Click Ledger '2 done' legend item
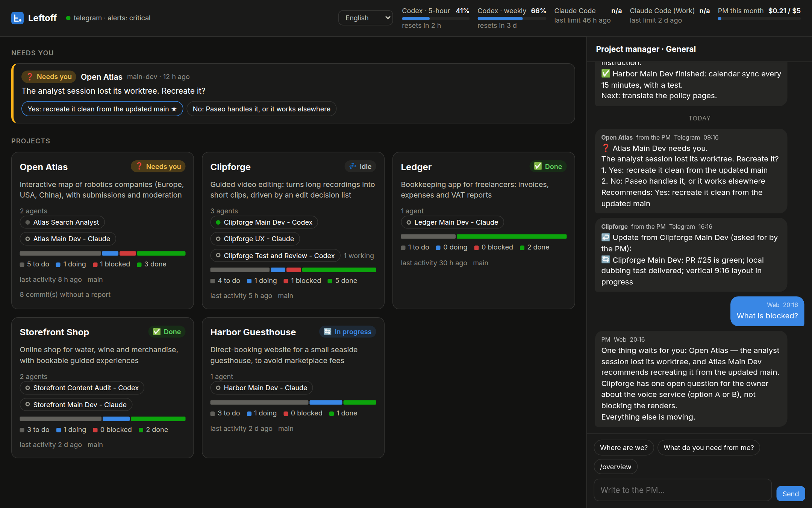Image resolution: width=812 pixels, height=508 pixels. coord(535,247)
